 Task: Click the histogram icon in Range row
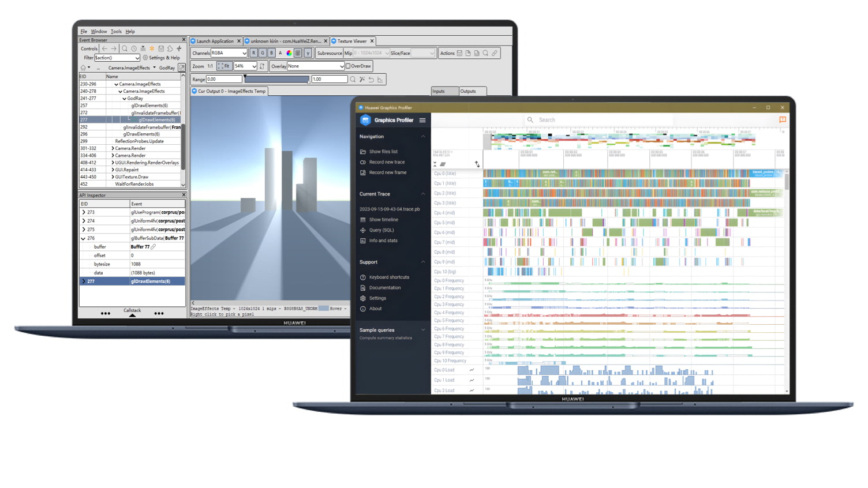[x=380, y=80]
